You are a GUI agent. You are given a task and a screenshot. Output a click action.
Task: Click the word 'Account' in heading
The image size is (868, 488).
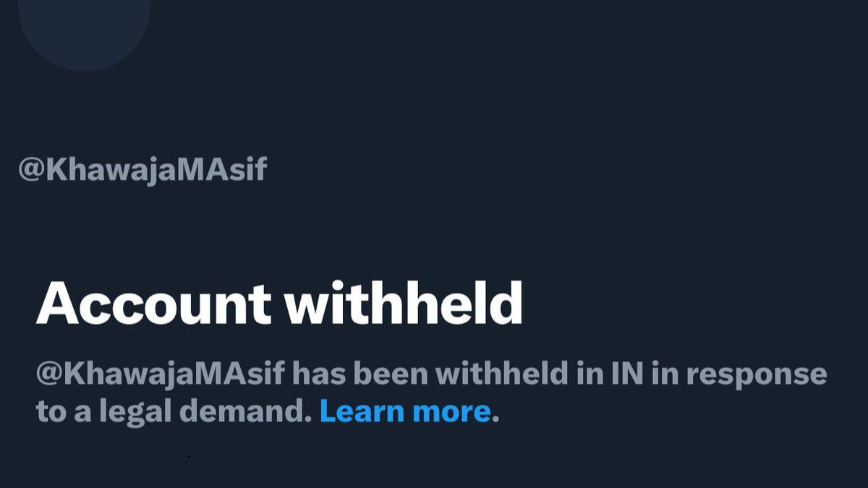[153, 304]
